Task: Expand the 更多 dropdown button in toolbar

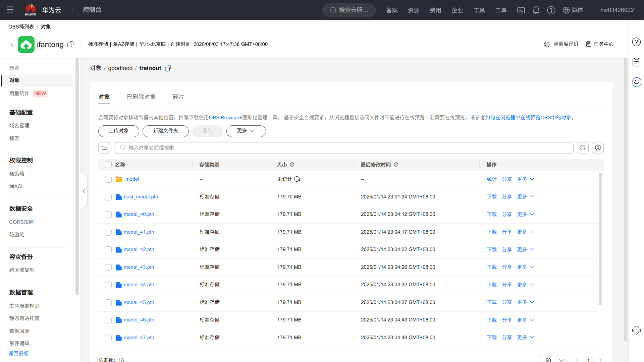Action: [x=246, y=131]
